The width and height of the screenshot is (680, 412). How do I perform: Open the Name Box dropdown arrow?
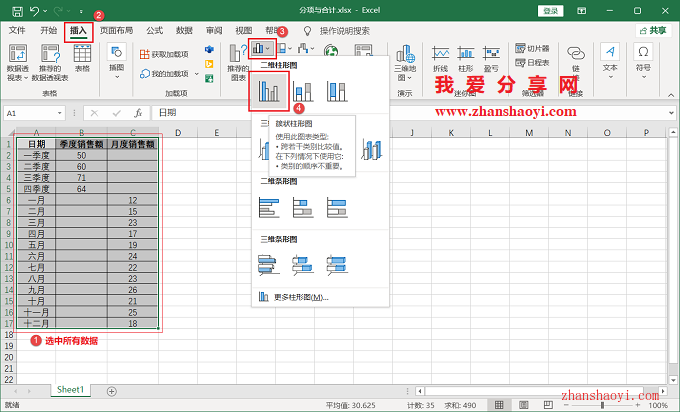coord(59,113)
